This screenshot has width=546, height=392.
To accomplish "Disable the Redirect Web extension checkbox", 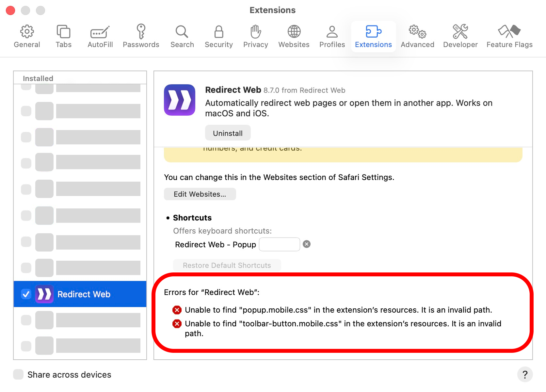I will (x=26, y=294).
